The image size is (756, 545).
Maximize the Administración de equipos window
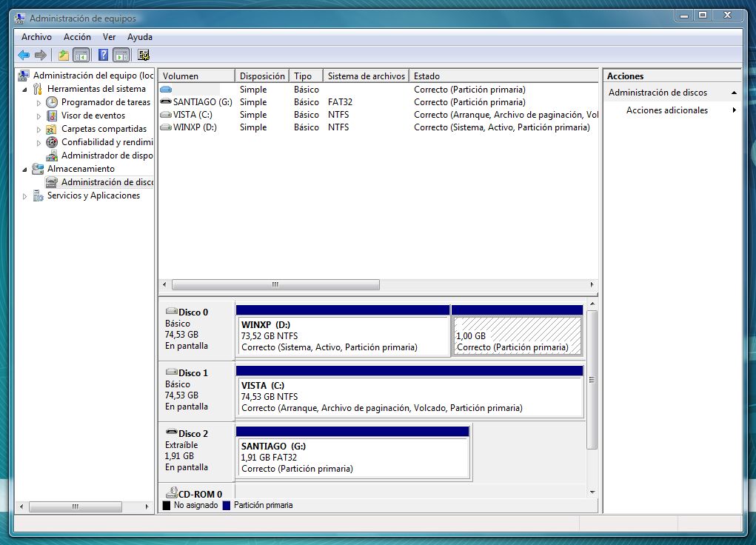[703, 16]
